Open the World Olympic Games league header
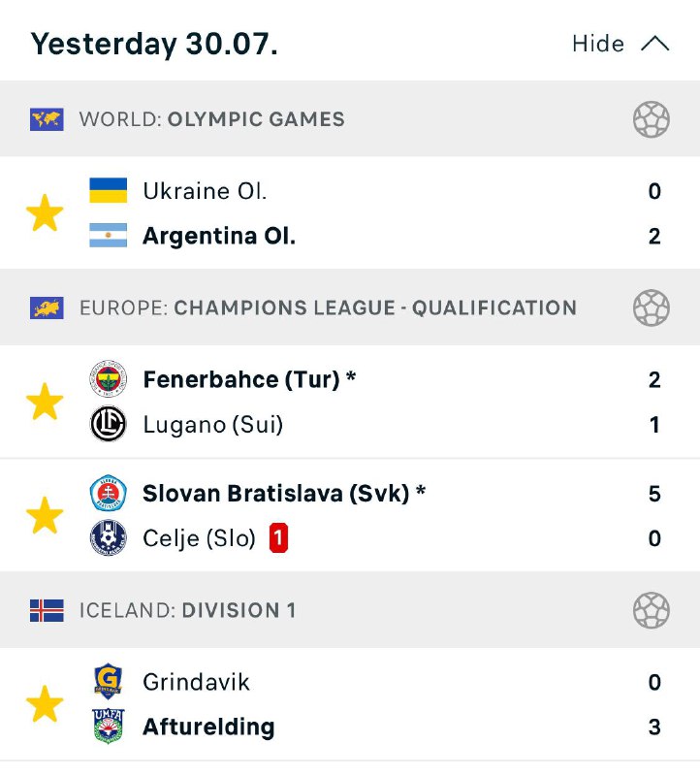Screen dimensions: 700x776 pyautogui.click(x=211, y=119)
